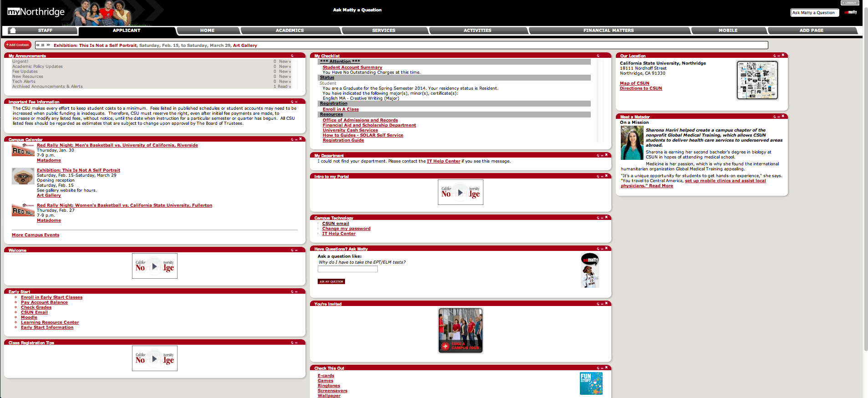Switch to the Home tab
Screen dimensions: 868x398
point(207,31)
